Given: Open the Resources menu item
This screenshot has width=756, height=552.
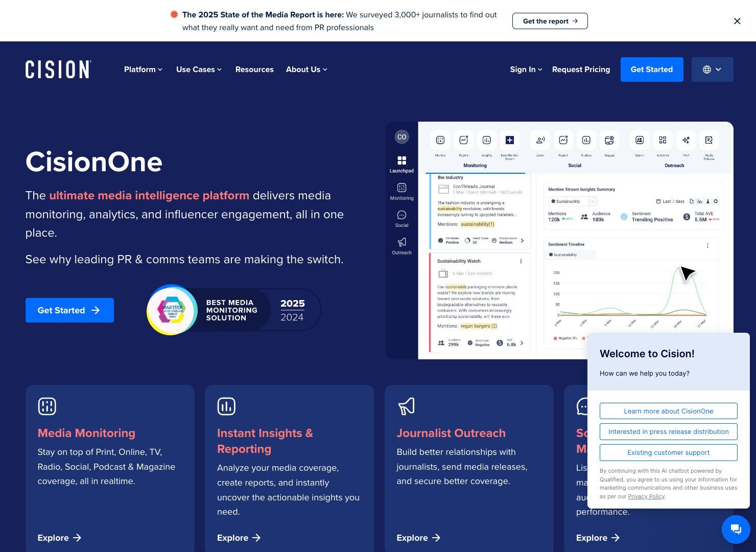Looking at the screenshot, I should coord(254,70).
